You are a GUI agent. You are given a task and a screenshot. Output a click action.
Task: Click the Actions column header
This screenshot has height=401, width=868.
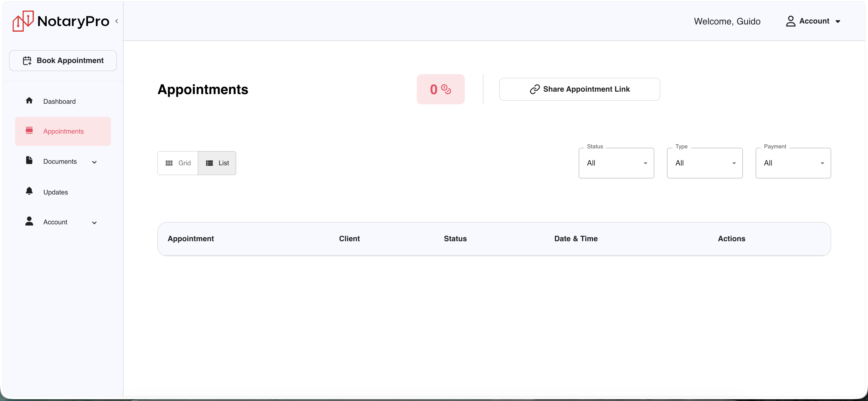tap(731, 238)
